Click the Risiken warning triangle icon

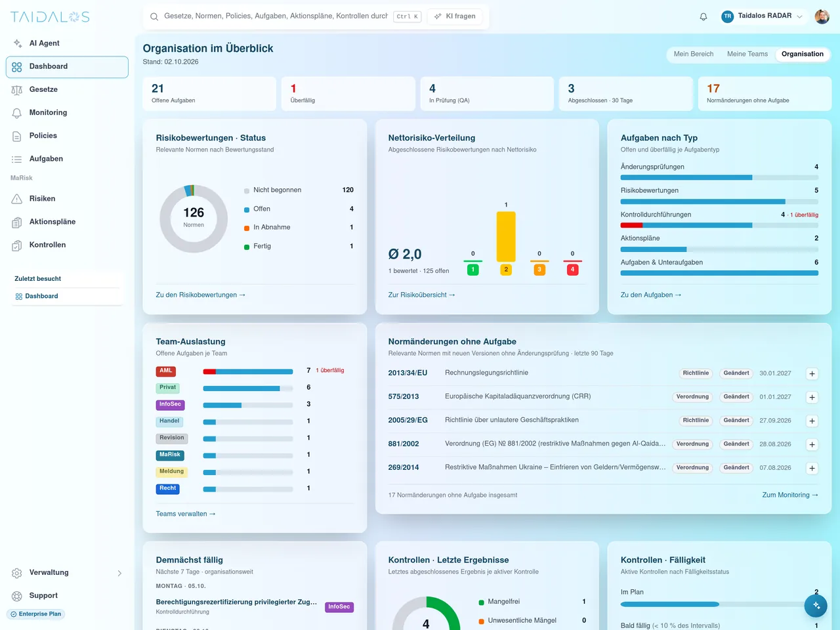(17, 199)
